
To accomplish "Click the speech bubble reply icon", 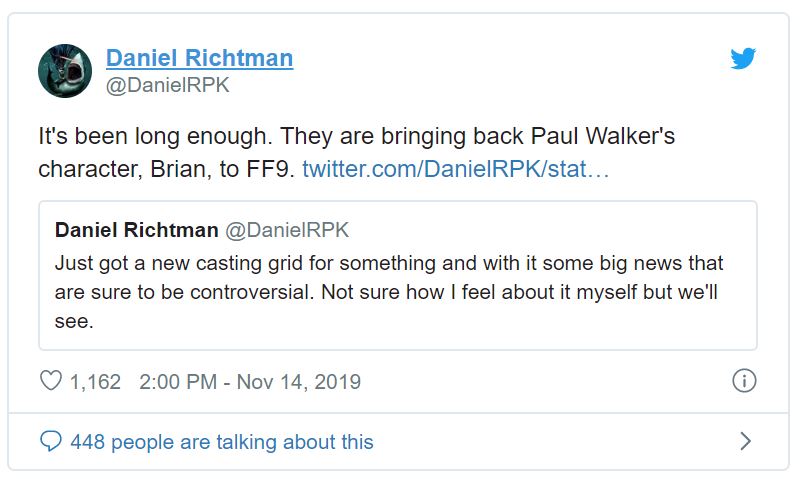I will click(50, 441).
